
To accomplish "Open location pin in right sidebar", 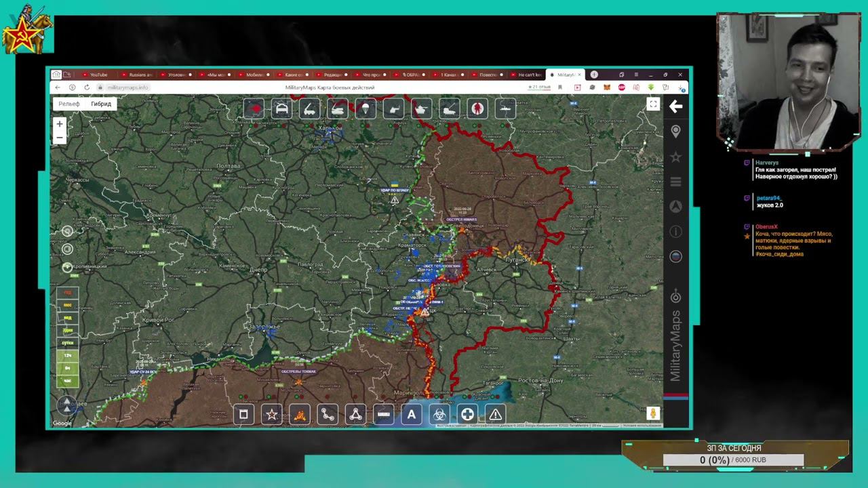I will click(x=675, y=131).
